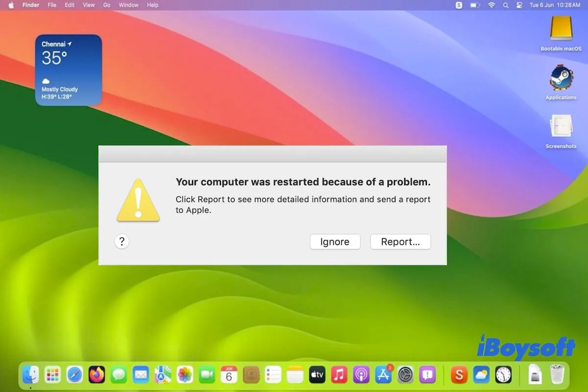Screen dimensions: 588x392
Task: Launch Firefox from the Dock
Action: click(x=97, y=375)
